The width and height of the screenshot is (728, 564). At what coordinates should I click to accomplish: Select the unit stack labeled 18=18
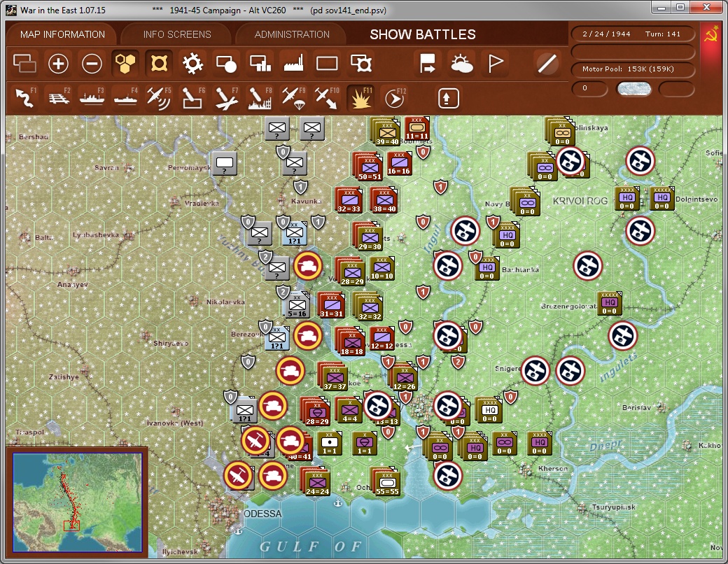point(351,342)
